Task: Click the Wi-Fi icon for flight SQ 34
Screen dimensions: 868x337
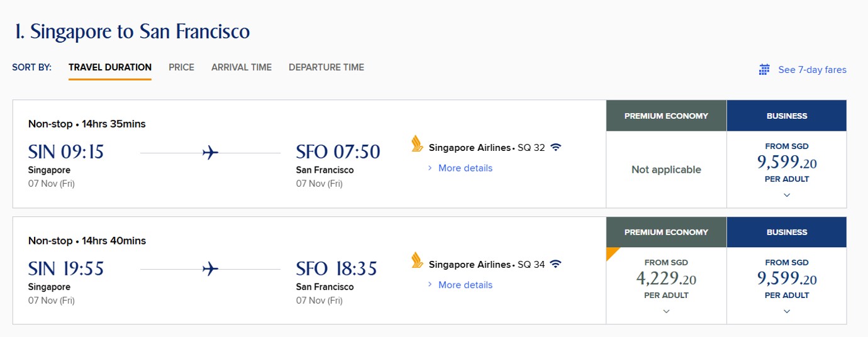Action: (x=555, y=264)
